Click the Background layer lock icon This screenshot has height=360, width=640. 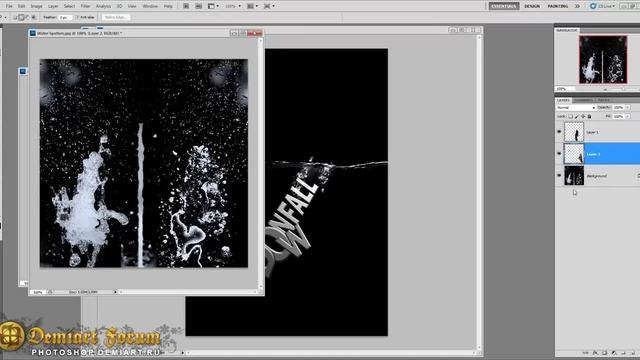[638, 176]
